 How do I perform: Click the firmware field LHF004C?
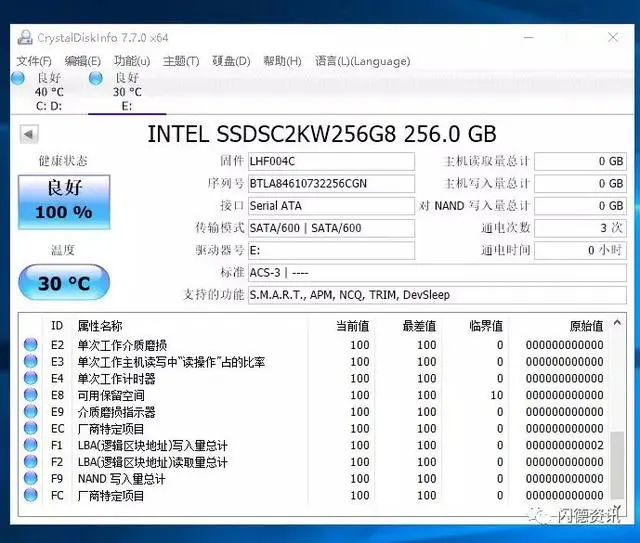[331, 162]
